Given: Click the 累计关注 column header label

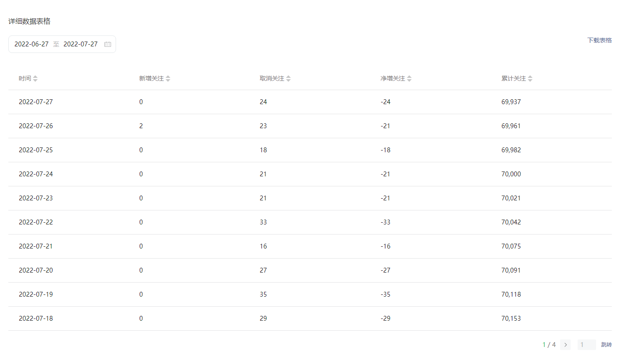Looking at the screenshot, I should coord(514,79).
